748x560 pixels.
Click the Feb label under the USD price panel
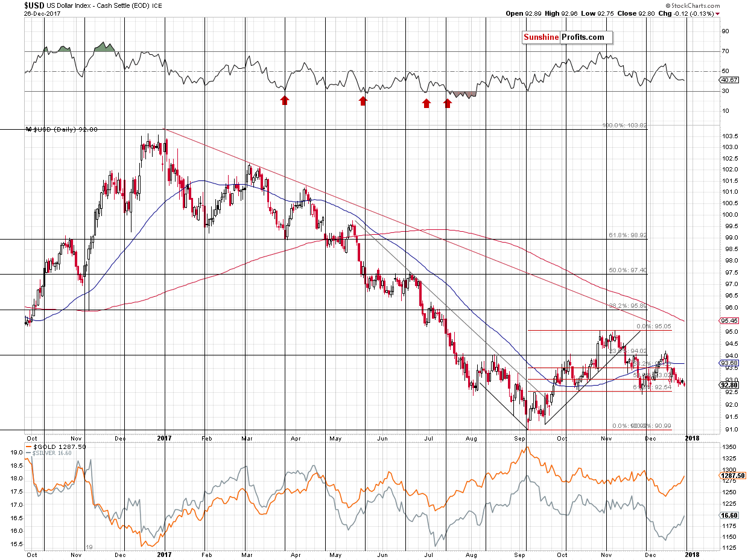point(206,437)
